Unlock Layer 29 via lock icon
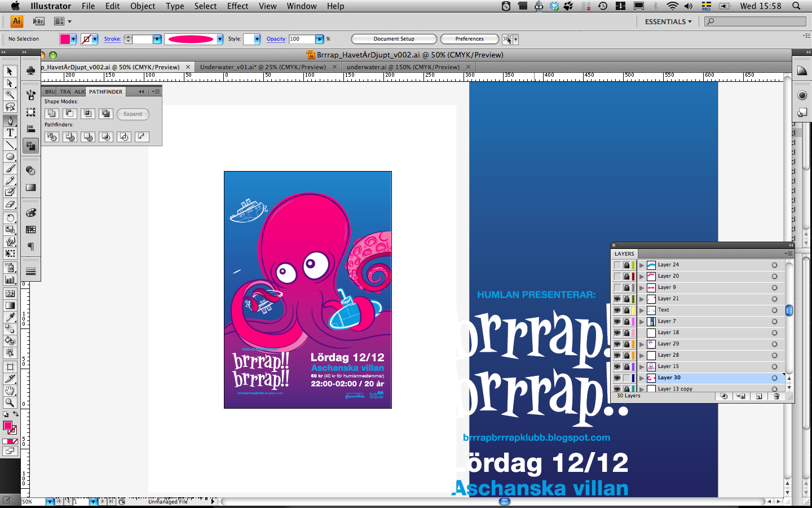812x508 pixels. pyautogui.click(x=626, y=344)
